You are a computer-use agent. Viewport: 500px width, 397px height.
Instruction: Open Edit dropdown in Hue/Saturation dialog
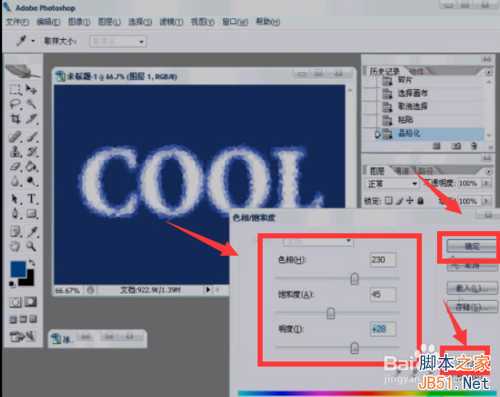(x=318, y=242)
